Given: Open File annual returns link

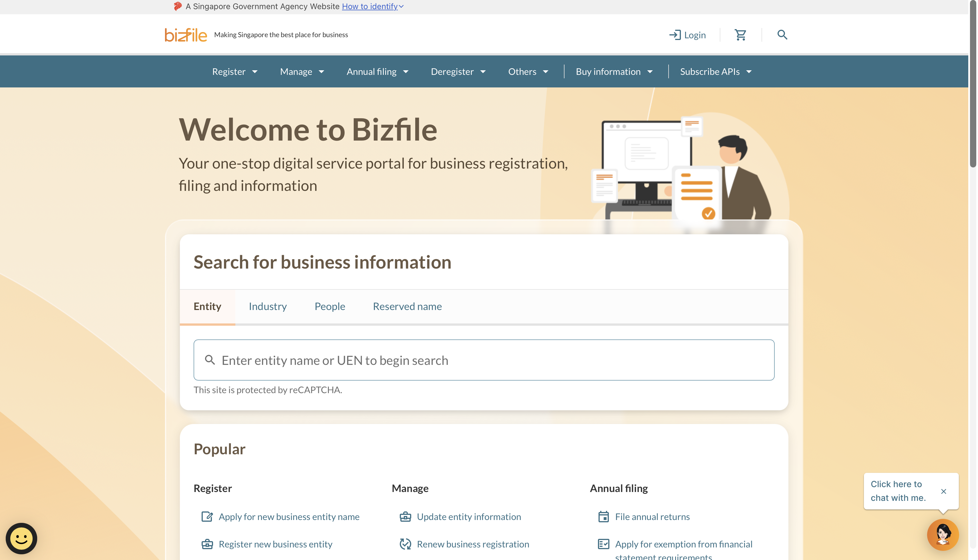Looking at the screenshot, I should coord(652,517).
